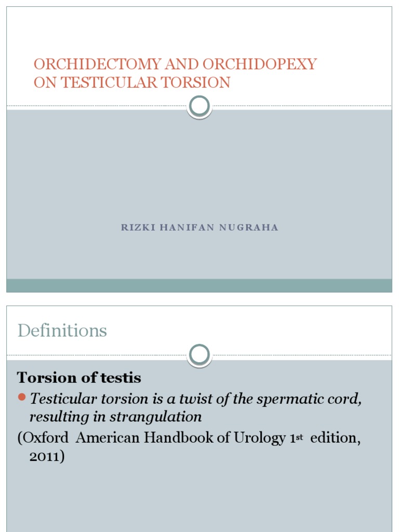Viewport: 399px width, 532px height.
Task: Select the author name "RIZKI HANIFAN NUGRAHA"
Action: pos(199,228)
